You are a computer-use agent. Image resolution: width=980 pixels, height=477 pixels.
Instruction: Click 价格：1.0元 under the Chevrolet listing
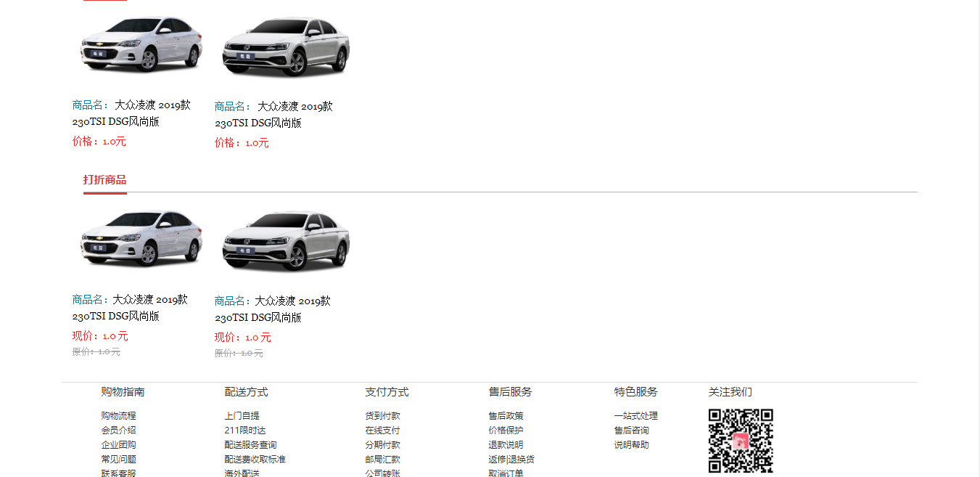pyautogui.click(x=99, y=142)
